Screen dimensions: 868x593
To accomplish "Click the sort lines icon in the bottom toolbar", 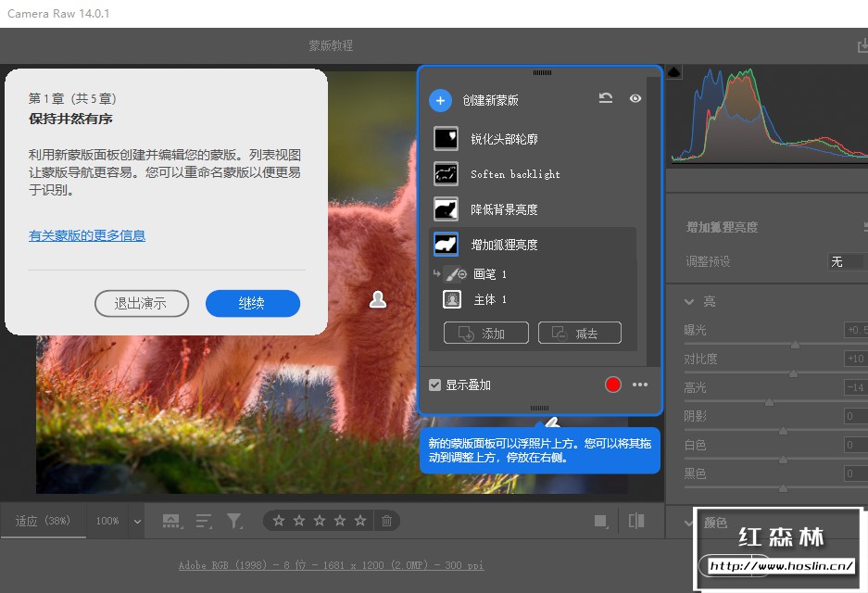I will pyautogui.click(x=204, y=521).
